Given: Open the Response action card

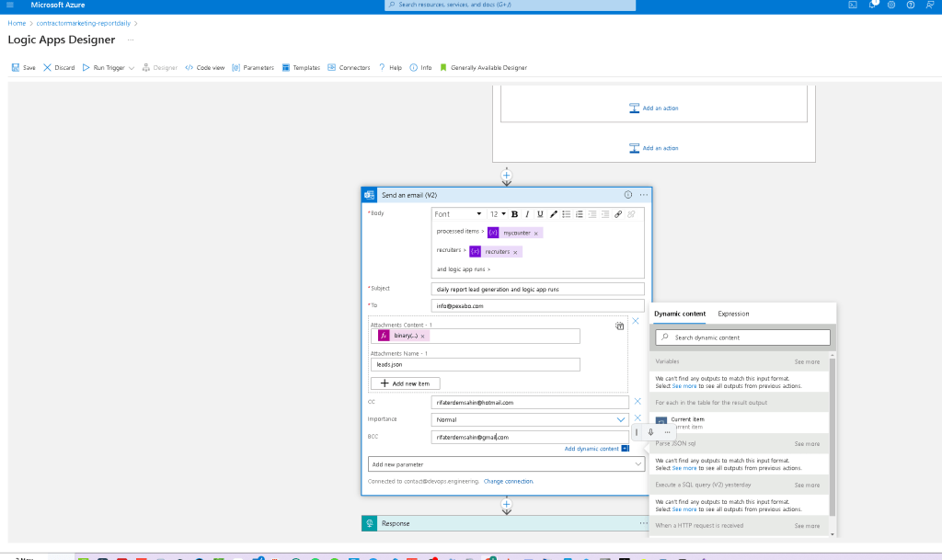Looking at the screenshot, I should click(x=506, y=523).
